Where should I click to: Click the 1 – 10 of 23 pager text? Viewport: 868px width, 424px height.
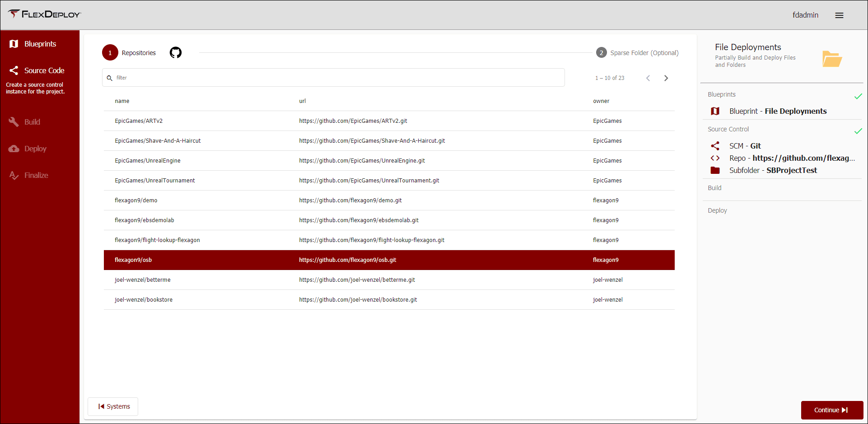610,78
